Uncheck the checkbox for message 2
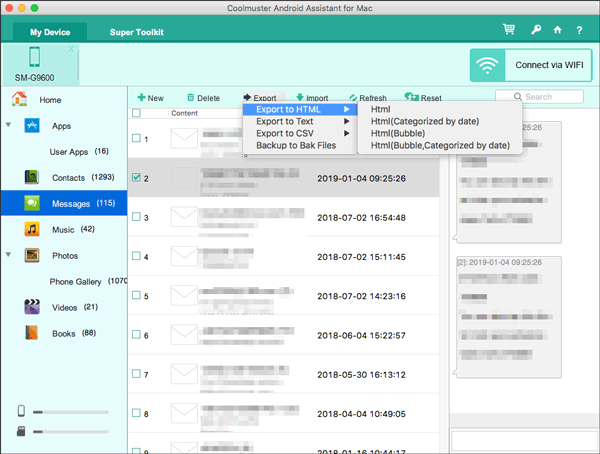This screenshot has height=454, width=600. (136, 177)
